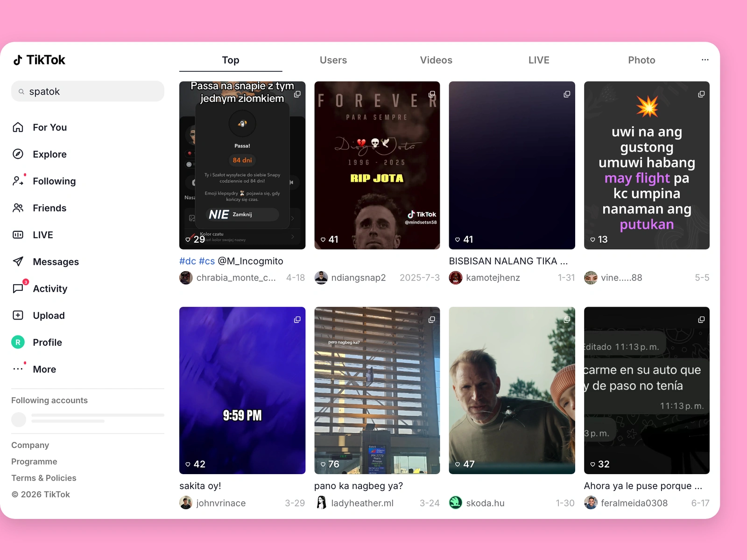This screenshot has height=560, width=747.
Task: Click heart icon on RIP JOTA card
Action: 323,239
